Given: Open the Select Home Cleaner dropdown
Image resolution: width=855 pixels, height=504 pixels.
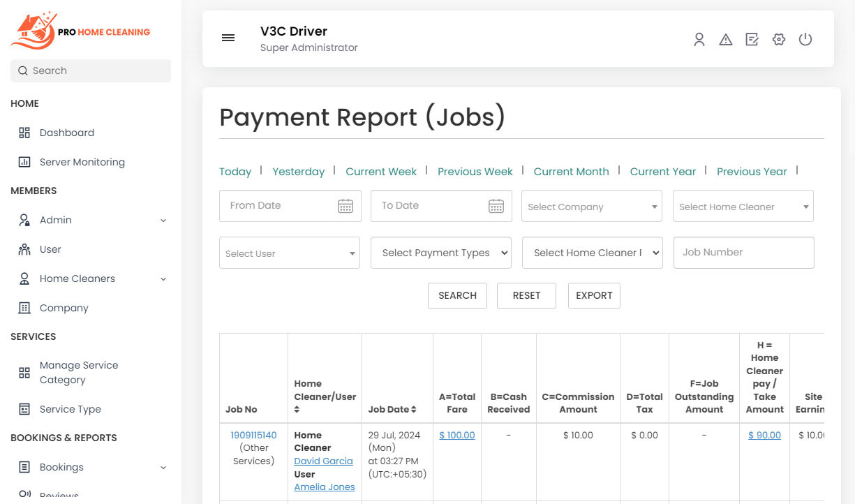Looking at the screenshot, I should coord(743,206).
